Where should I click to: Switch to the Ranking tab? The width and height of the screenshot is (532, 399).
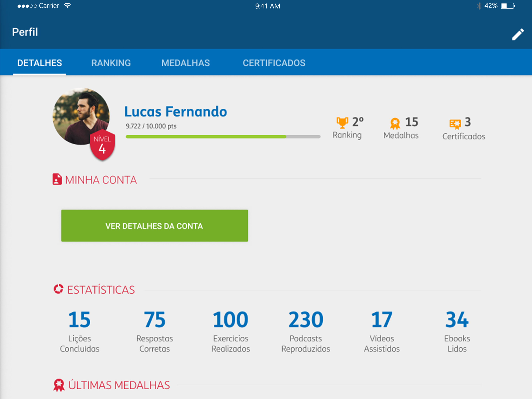111,63
